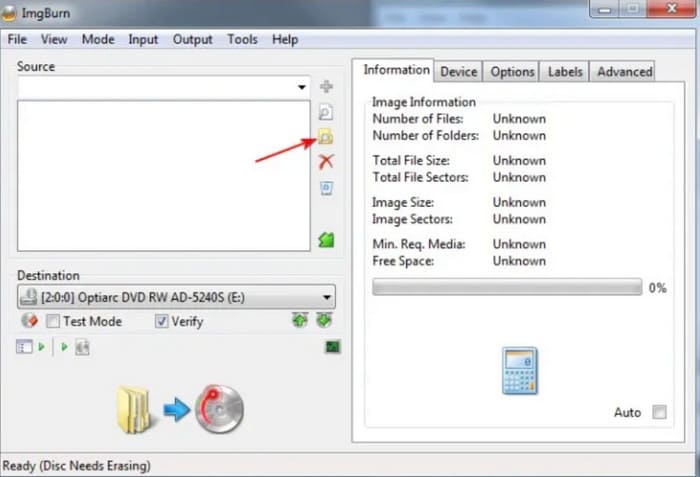Click the second green play arrow icon
The width and height of the screenshot is (700, 477).
coord(64,347)
